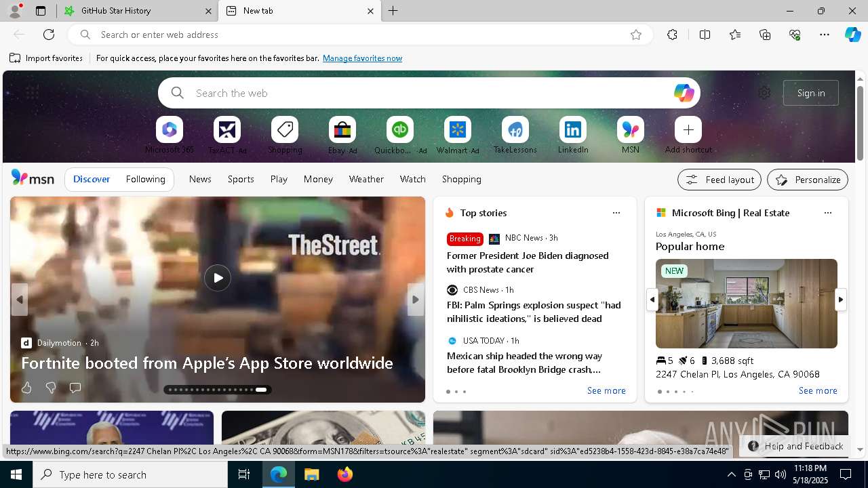Go to previous slide in news carousel

click(x=20, y=300)
